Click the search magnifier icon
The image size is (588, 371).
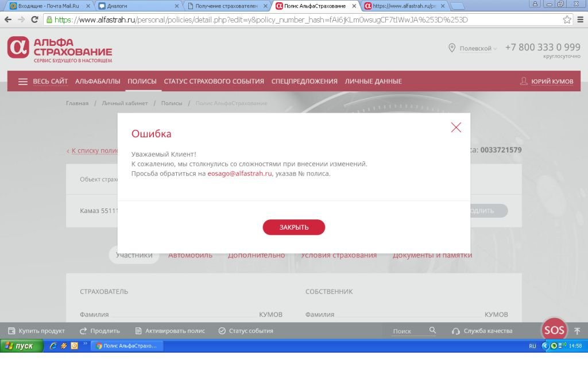pyautogui.click(x=432, y=330)
